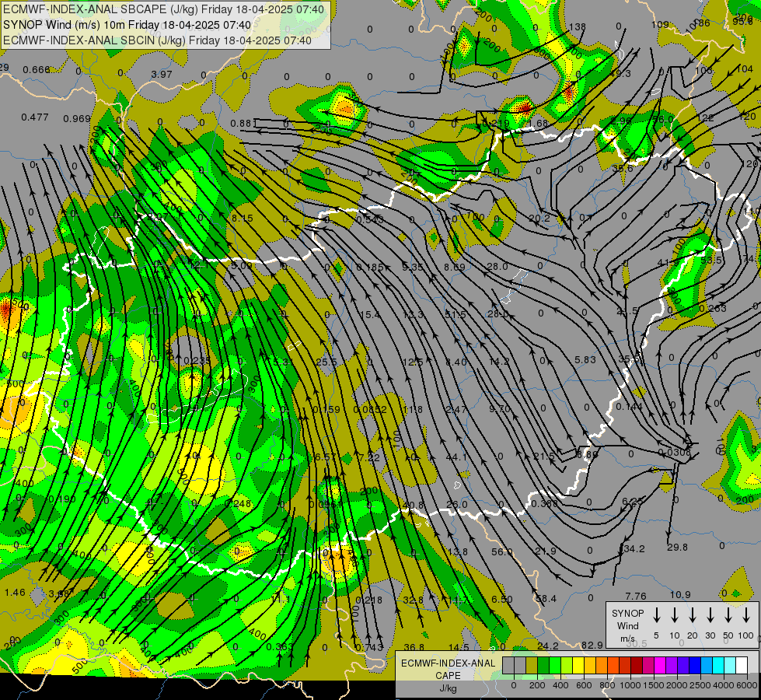
Task: Click the map value 0.477
Action: pyautogui.click(x=35, y=117)
